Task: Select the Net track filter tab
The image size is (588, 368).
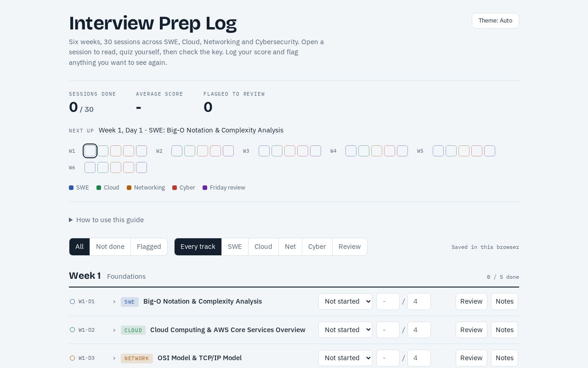Action: (x=290, y=247)
